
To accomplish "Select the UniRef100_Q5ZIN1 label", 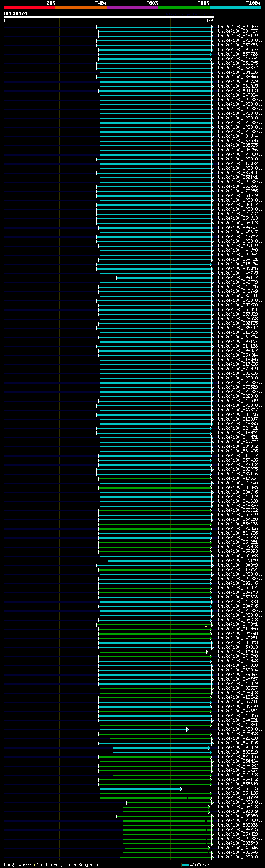I will [238, 177].
